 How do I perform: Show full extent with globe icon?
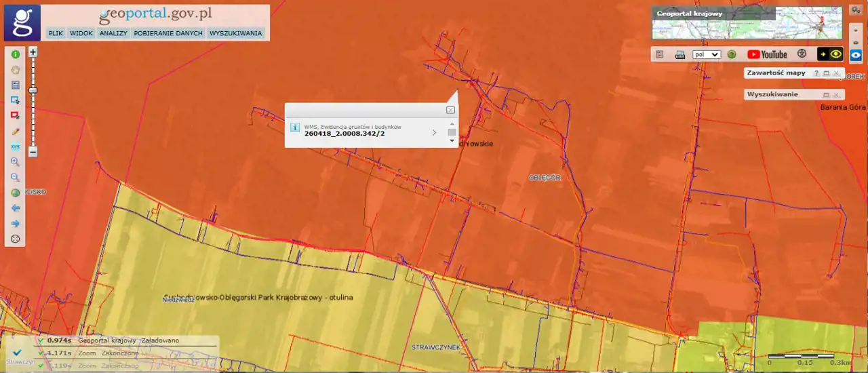[x=15, y=193]
